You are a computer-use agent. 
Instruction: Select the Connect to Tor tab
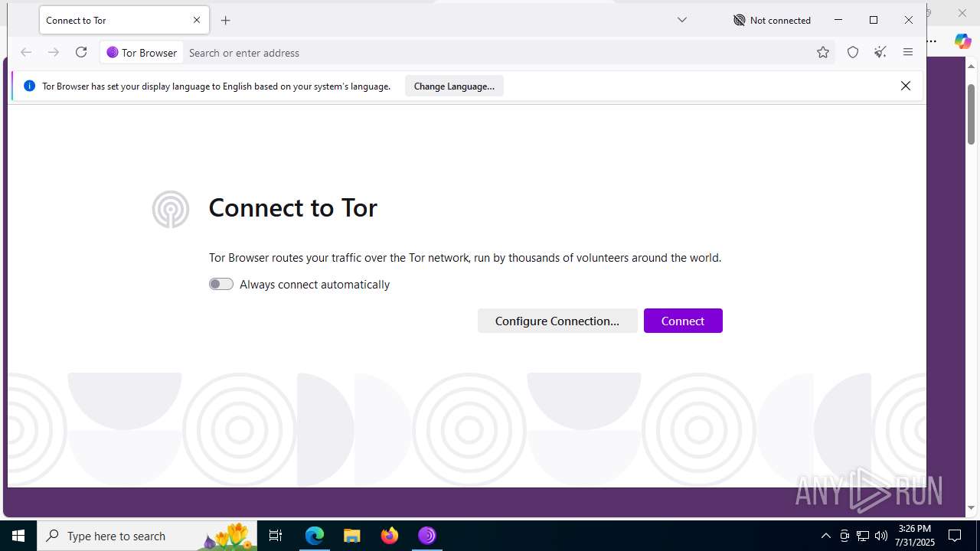pos(124,21)
